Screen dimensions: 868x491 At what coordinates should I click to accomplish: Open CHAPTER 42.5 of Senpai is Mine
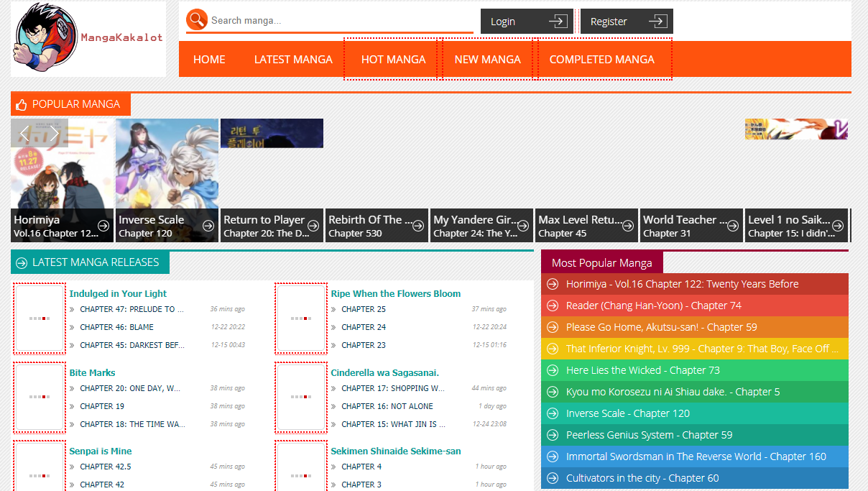point(106,467)
